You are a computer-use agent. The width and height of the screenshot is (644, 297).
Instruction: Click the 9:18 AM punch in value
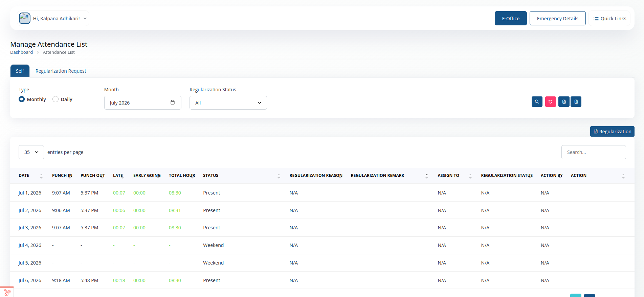coord(61,280)
